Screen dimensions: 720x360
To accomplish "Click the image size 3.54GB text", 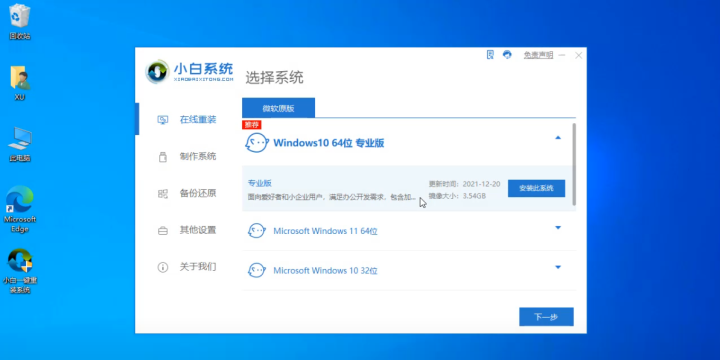I will coord(457,196).
